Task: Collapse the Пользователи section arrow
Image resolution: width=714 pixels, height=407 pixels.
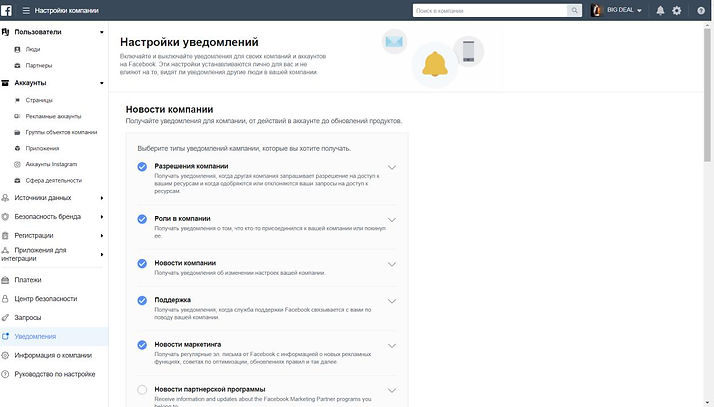Action: tap(102, 32)
